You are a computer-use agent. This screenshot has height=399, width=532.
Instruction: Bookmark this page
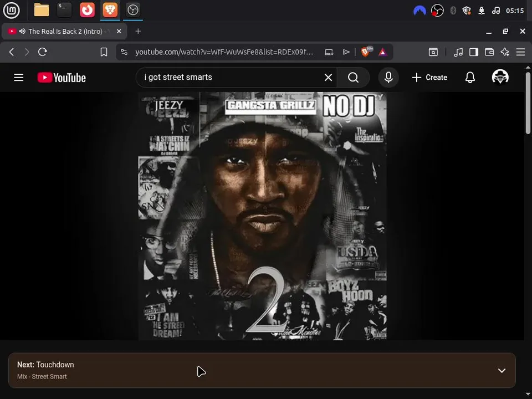click(x=104, y=52)
